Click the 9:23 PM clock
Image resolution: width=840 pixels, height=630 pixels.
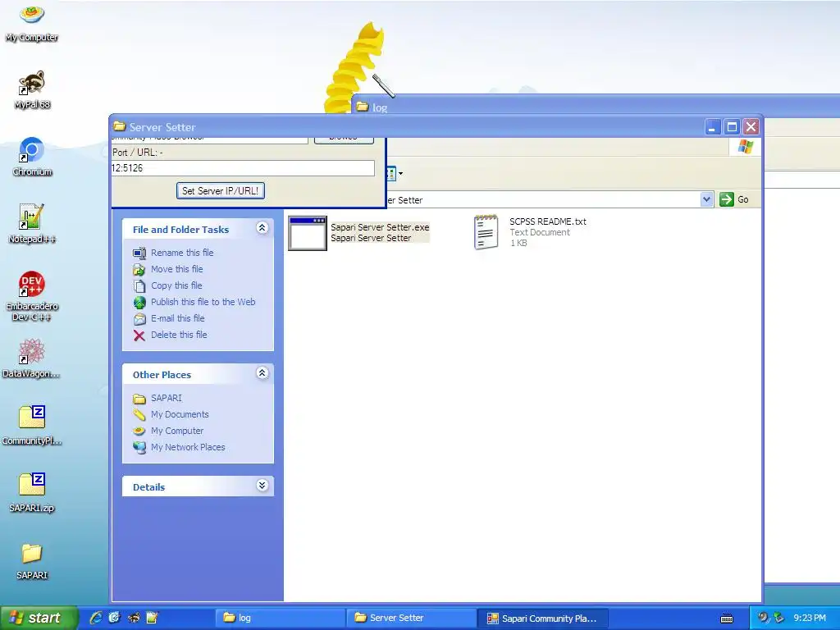[x=810, y=618]
